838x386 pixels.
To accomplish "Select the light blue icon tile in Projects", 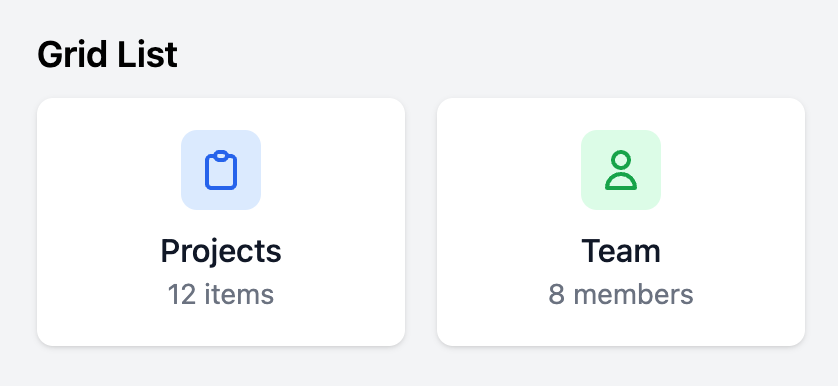I will 221,170.
